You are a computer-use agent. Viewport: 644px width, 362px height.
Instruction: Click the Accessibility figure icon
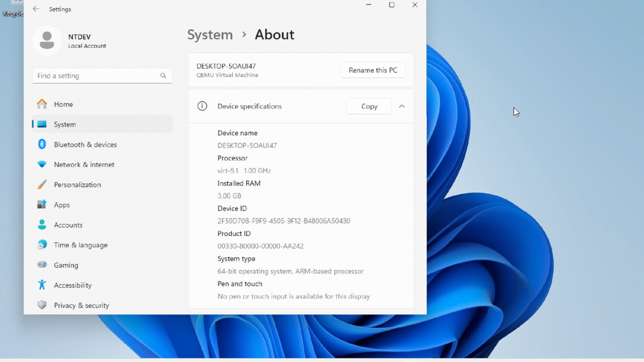point(42,285)
